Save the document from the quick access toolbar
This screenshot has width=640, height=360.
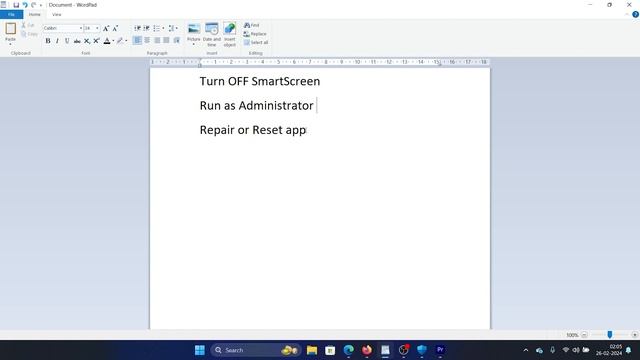pos(16,5)
